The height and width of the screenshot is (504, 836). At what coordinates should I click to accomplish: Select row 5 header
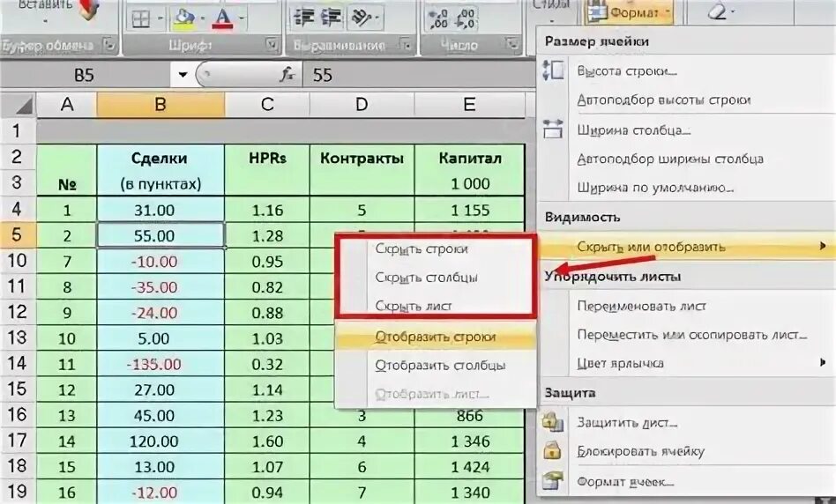tap(18, 235)
